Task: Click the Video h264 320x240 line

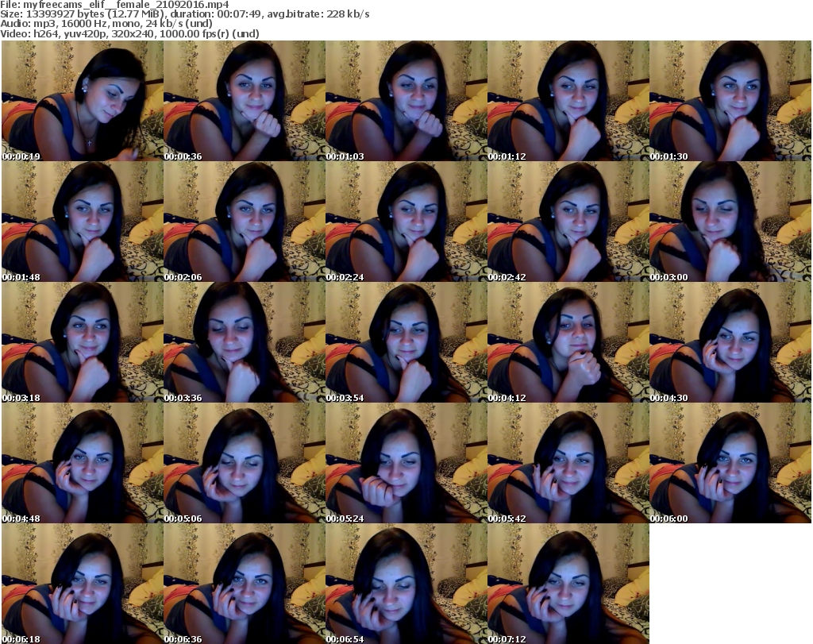Action: 129,33
